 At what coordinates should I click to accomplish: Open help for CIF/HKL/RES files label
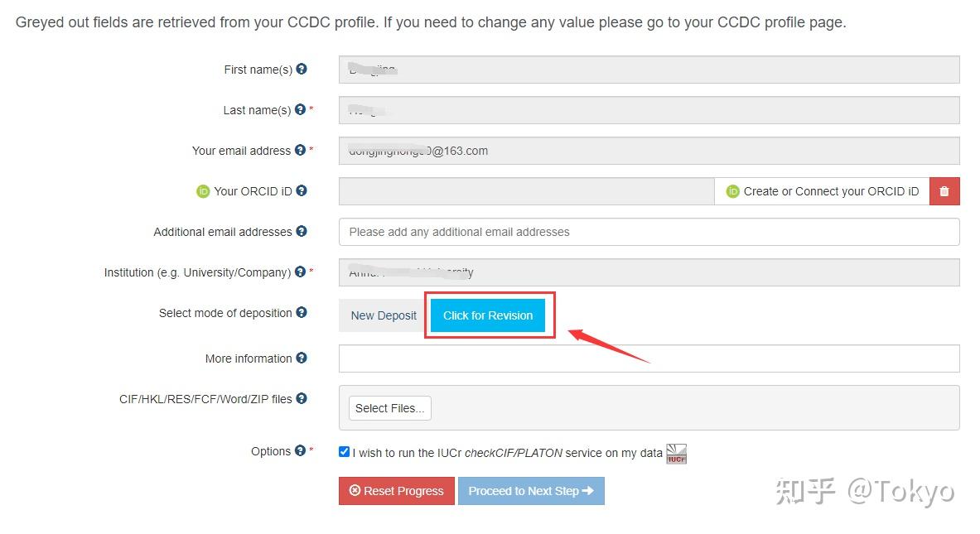click(302, 398)
